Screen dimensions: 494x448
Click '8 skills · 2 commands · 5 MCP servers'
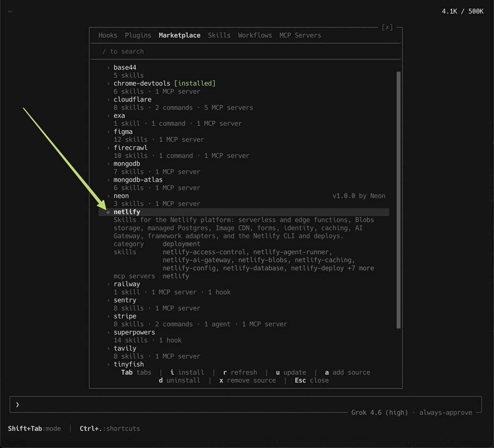click(183, 108)
